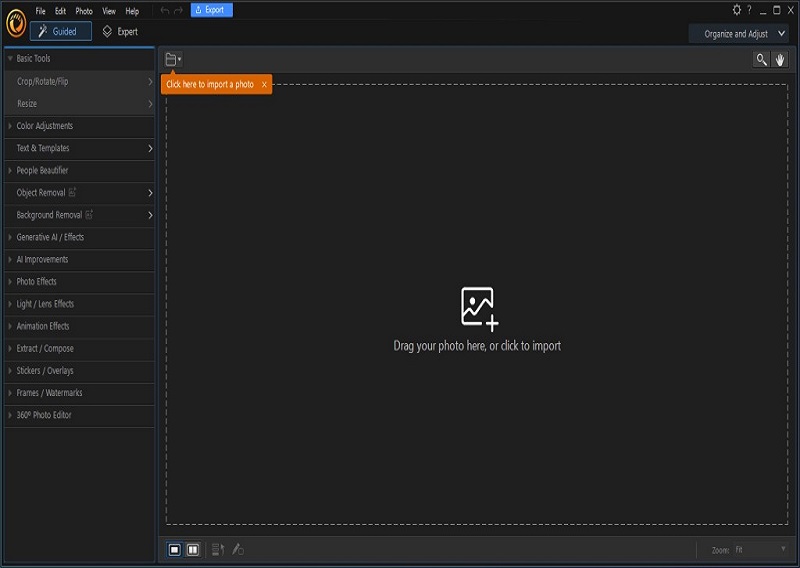This screenshot has height=568, width=800.
Task: Open the import folder icon
Action: (x=173, y=60)
